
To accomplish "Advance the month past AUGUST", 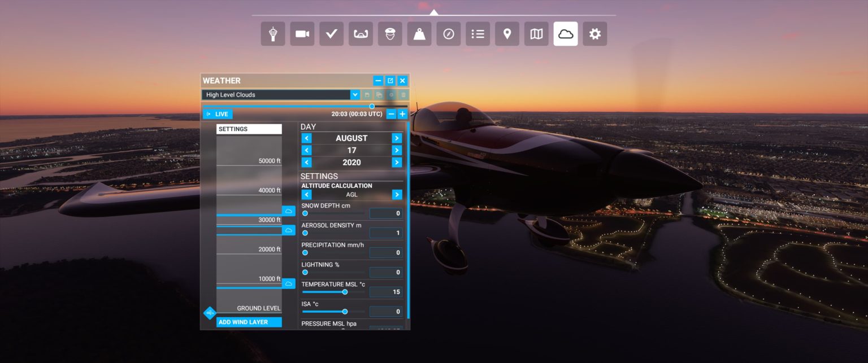I will (397, 138).
